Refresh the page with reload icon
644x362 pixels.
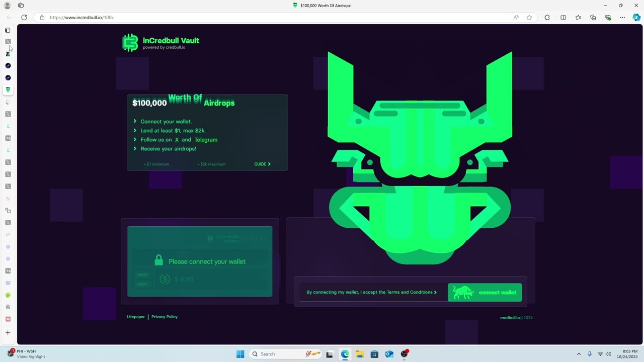[24, 17]
